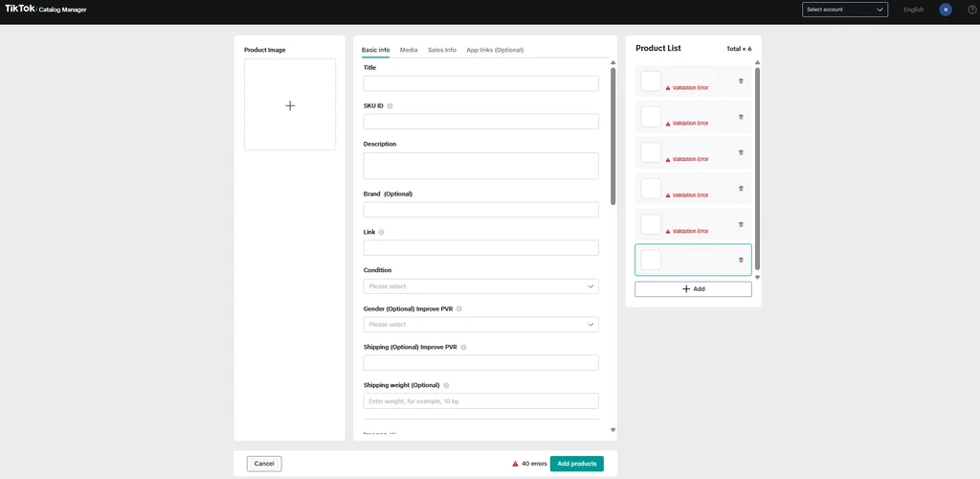980x479 pixels.
Task: Open the Select account dropdown
Action: (x=845, y=10)
